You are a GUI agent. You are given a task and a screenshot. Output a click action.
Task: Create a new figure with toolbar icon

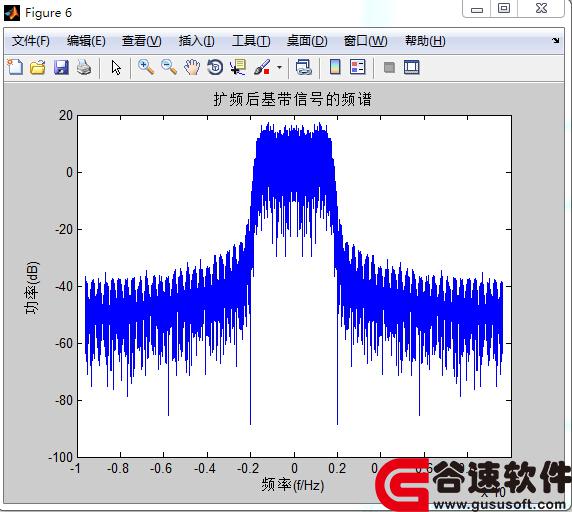(x=15, y=67)
